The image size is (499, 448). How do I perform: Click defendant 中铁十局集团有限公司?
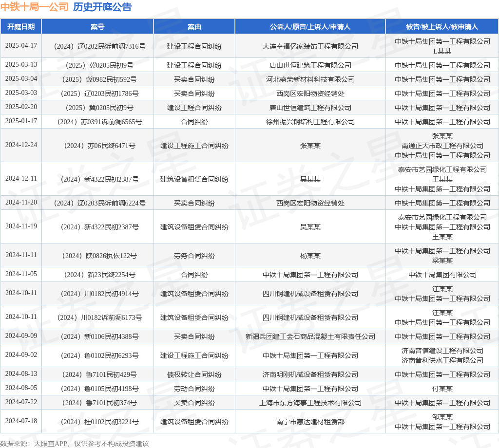[x=442, y=275]
